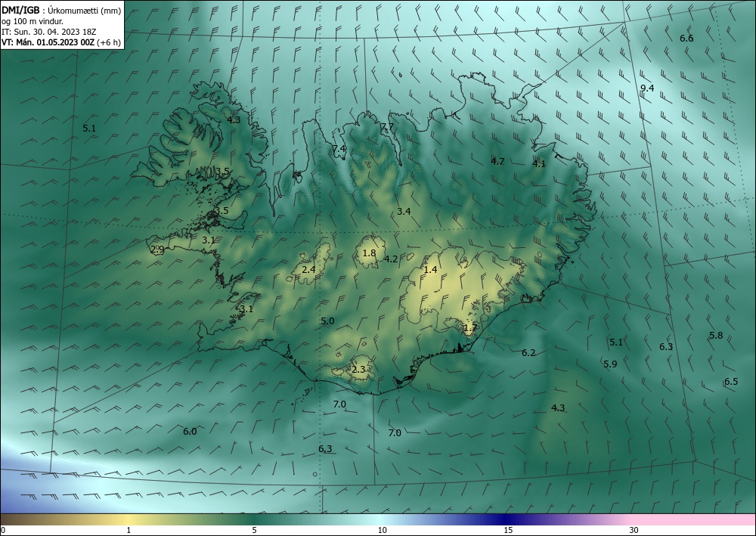
Task: Select the 'og 100 m vindur.' subtitle line
Action: pos(33,21)
